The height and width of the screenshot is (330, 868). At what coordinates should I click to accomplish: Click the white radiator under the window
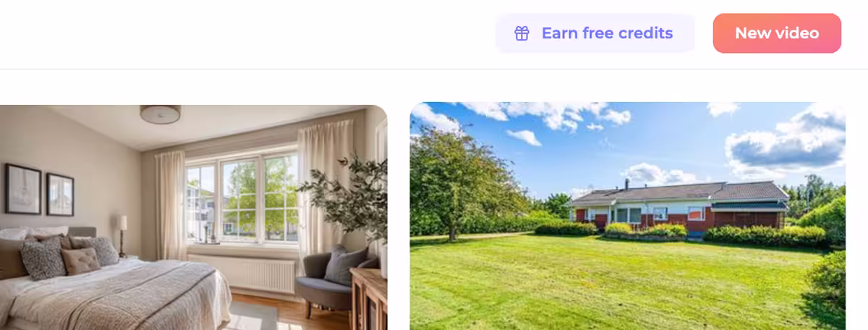[x=242, y=273]
